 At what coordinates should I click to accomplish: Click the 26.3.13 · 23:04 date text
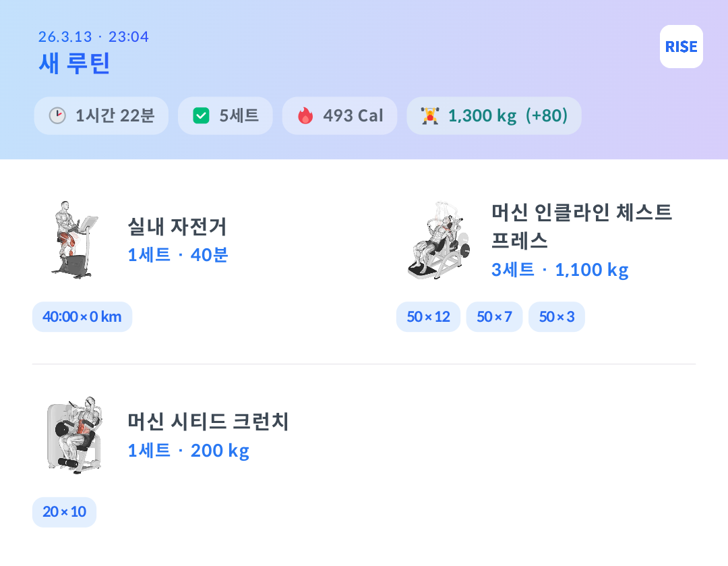94,36
